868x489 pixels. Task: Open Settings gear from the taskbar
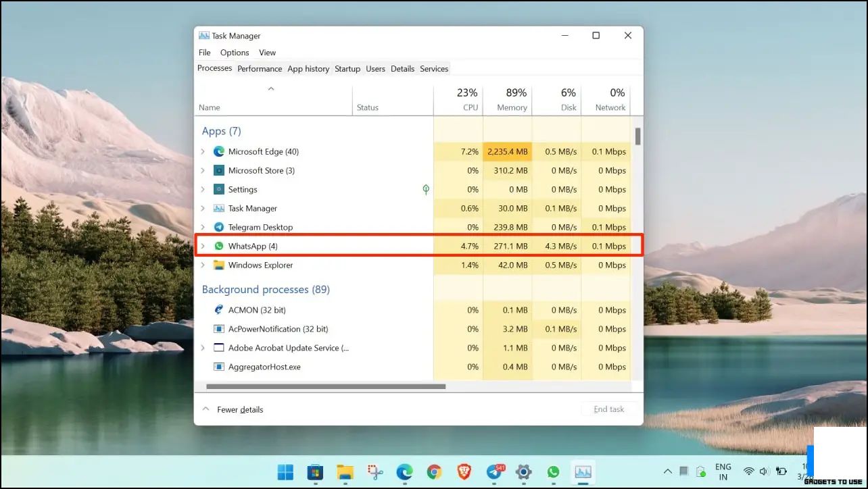tap(523, 472)
